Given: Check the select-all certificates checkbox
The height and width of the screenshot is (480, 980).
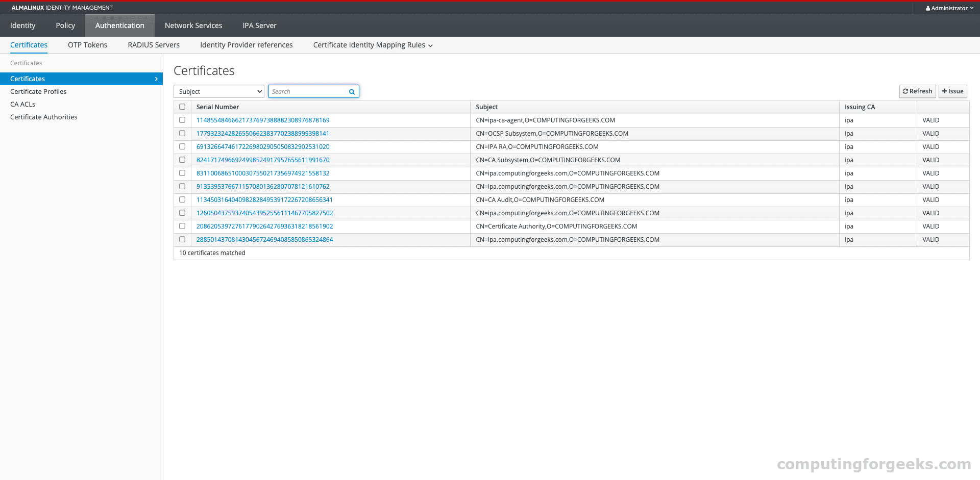Looking at the screenshot, I should point(182,107).
